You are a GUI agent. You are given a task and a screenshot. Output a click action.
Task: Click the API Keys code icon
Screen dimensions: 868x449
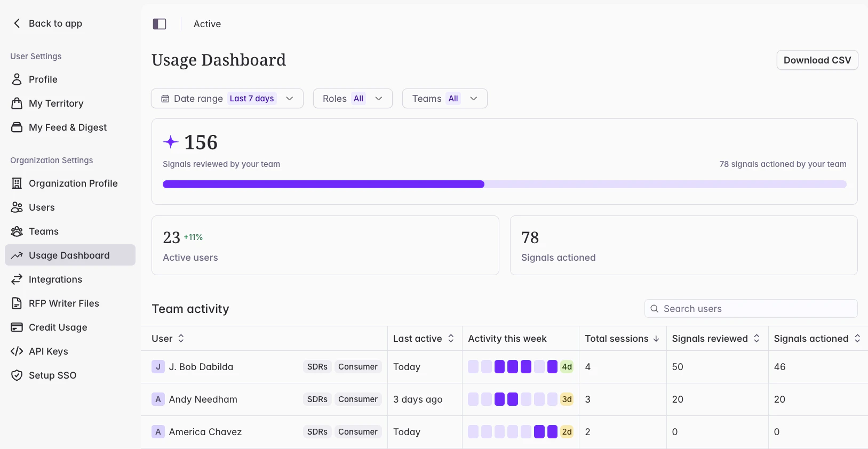click(17, 351)
